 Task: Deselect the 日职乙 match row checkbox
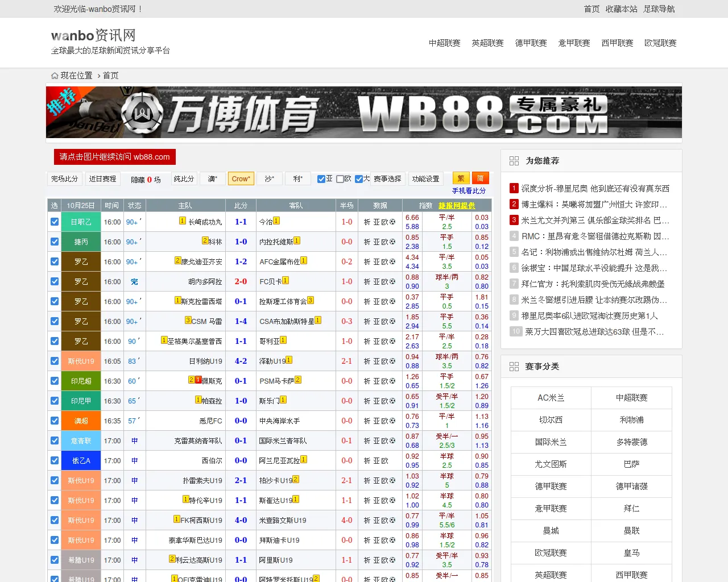(55, 222)
